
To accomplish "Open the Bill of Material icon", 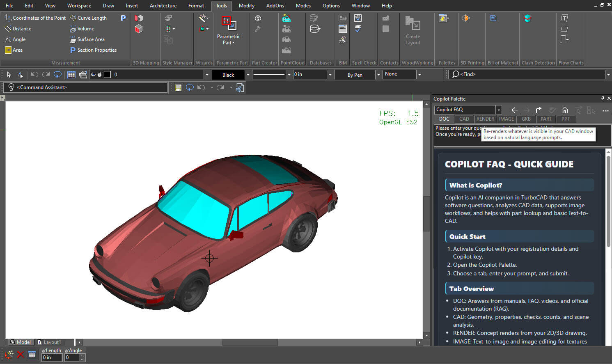I will point(493,18).
